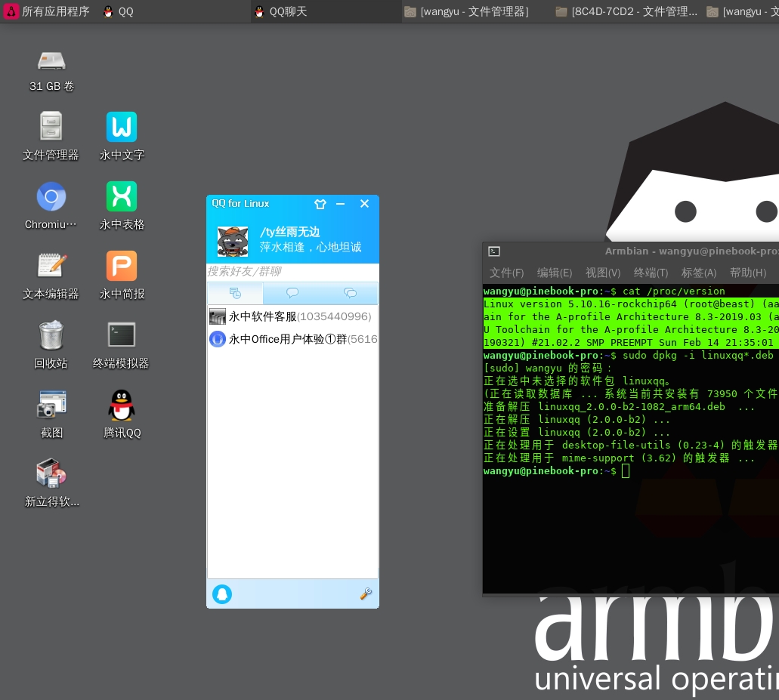Switch to the group chats tab
The height and width of the screenshot is (700, 779).
(x=350, y=293)
